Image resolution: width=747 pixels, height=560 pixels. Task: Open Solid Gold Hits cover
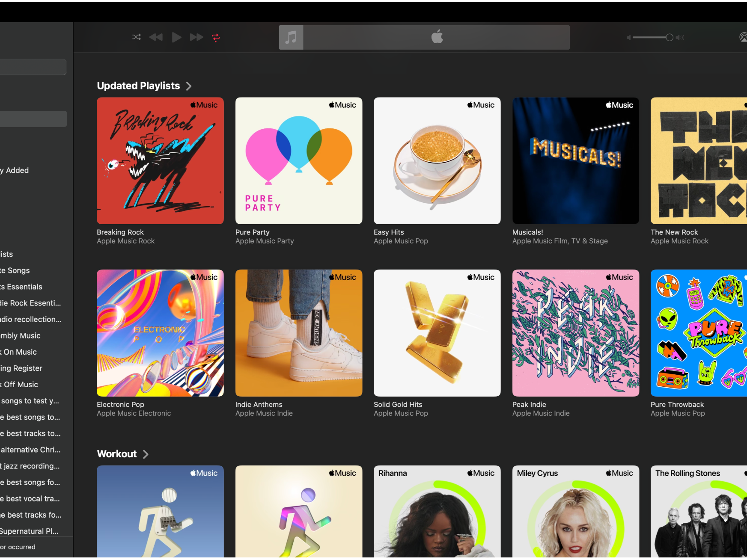tap(437, 333)
